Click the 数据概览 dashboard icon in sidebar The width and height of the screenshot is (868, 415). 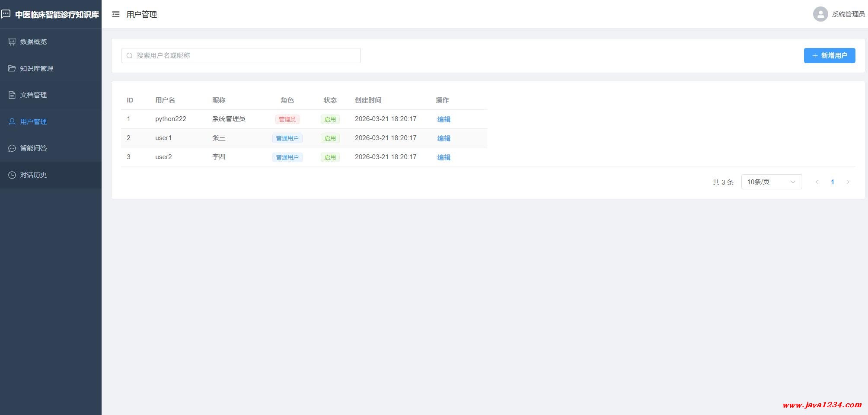[12, 42]
